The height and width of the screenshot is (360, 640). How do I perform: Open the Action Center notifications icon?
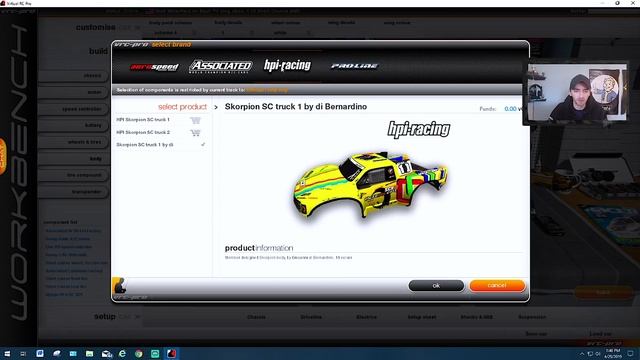tap(631, 353)
